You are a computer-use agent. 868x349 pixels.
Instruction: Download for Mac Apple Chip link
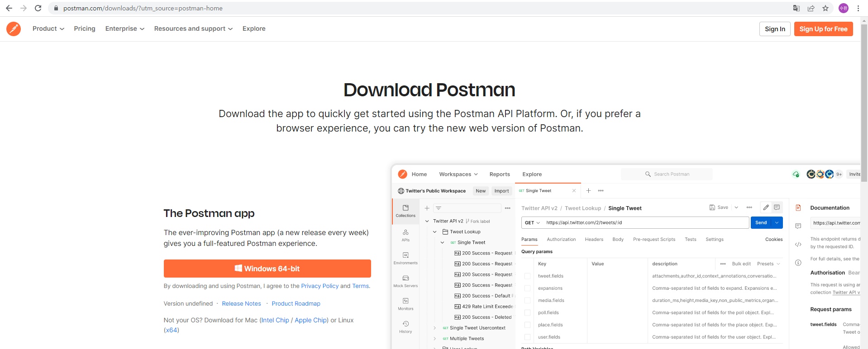coord(311,320)
